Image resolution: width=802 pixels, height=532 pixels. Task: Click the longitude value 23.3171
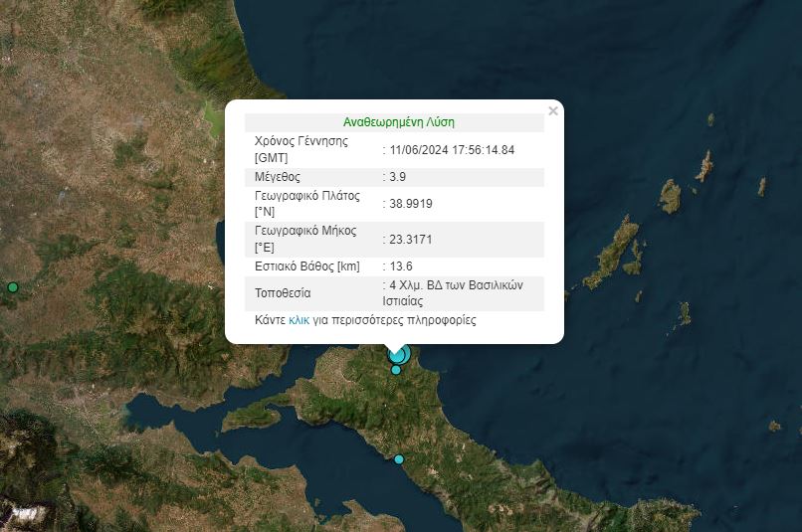pos(411,240)
